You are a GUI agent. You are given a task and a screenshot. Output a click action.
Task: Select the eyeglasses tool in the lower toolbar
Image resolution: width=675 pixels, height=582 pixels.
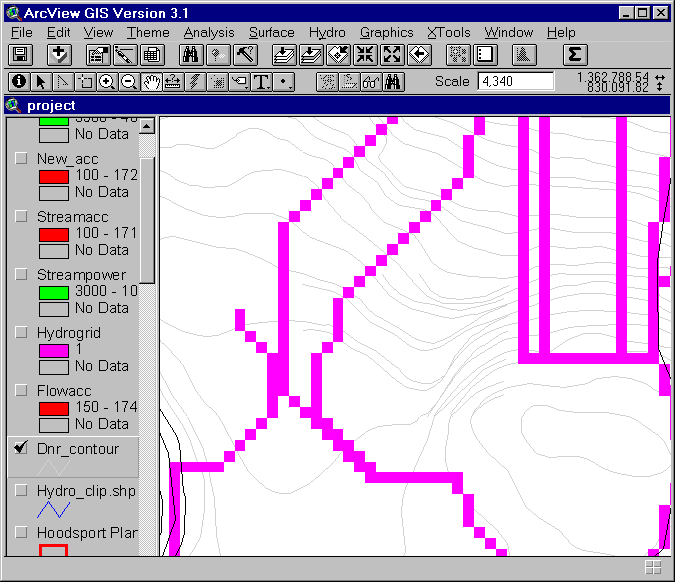click(x=371, y=81)
